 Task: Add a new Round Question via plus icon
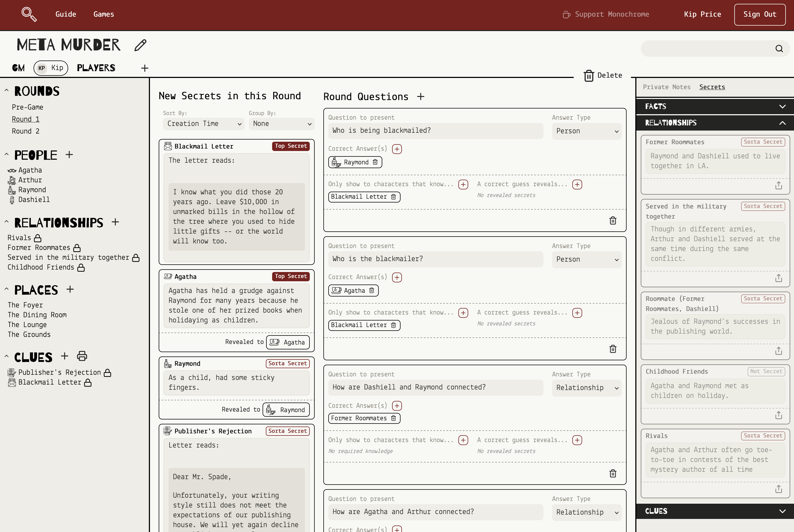point(421,97)
